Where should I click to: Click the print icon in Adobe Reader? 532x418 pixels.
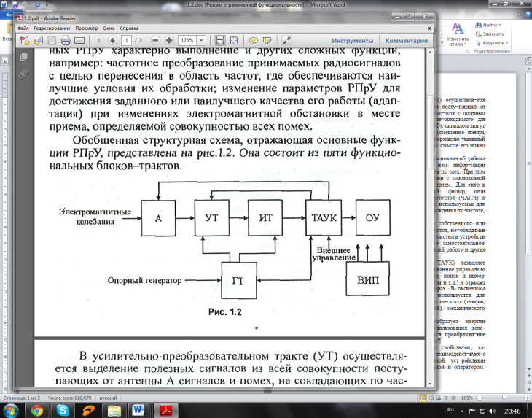(66, 41)
